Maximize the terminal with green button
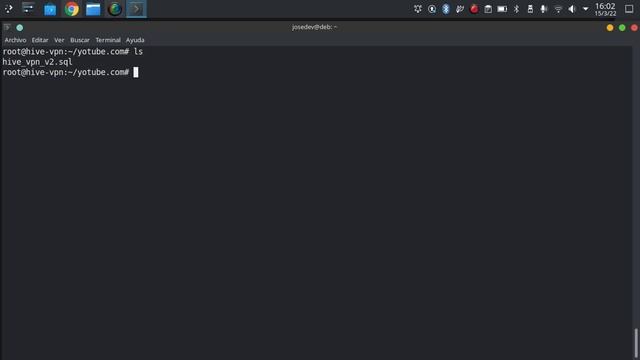Image resolution: width=640 pixels, height=360 pixels. [x=622, y=28]
